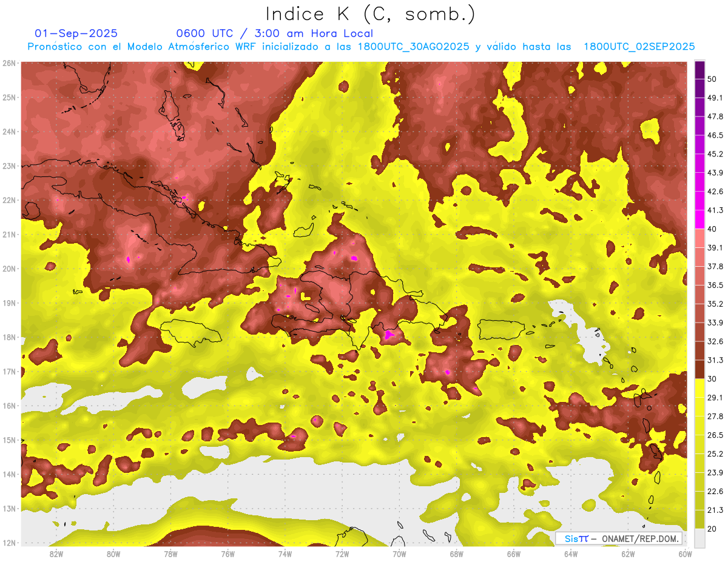Viewport: 728px width, 562px height.
Task: Click the '70W' longitude label
Action: [x=399, y=554]
